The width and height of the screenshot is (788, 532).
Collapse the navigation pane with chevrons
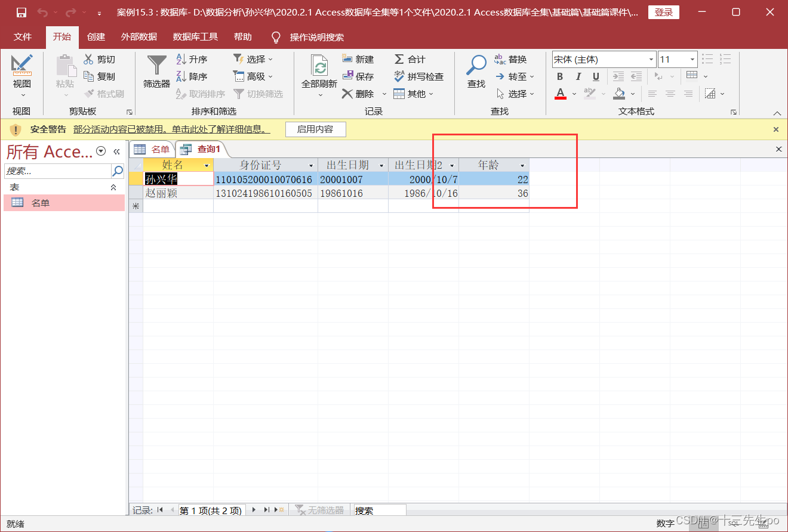pyautogui.click(x=116, y=151)
